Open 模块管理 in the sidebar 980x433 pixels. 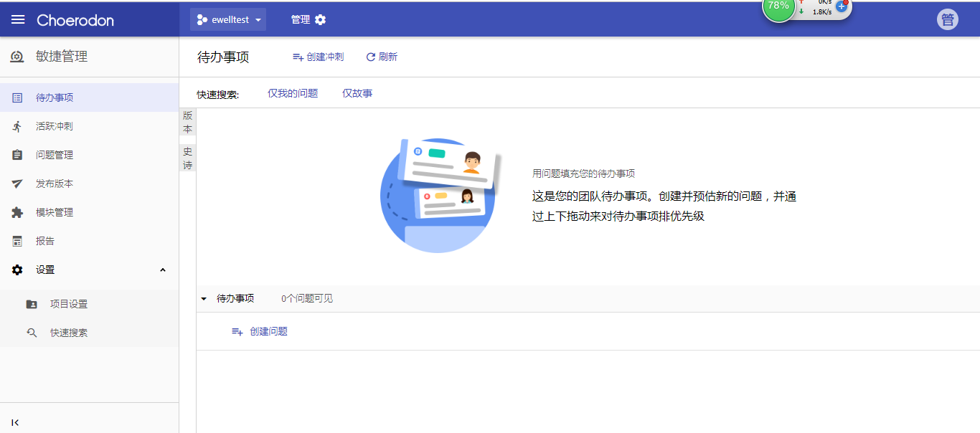point(90,212)
